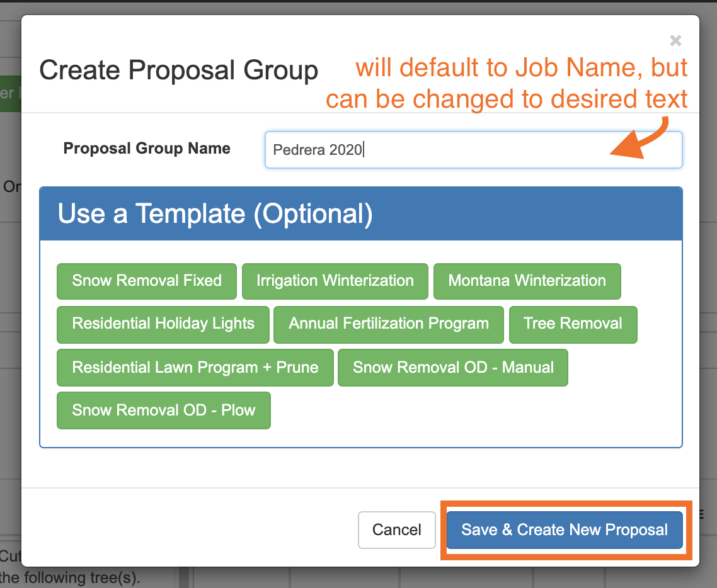Choose Annual Fertilization Program template
The width and height of the screenshot is (717, 588).
coord(389,324)
